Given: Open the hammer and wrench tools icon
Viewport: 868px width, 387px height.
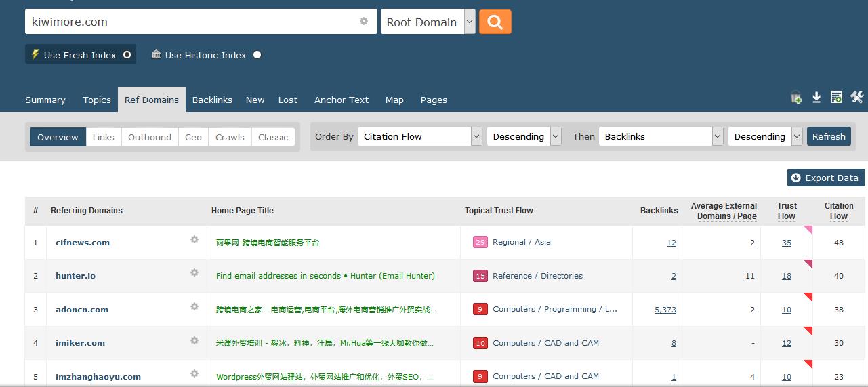Looking at the screenshot, I should click(856, 98).
